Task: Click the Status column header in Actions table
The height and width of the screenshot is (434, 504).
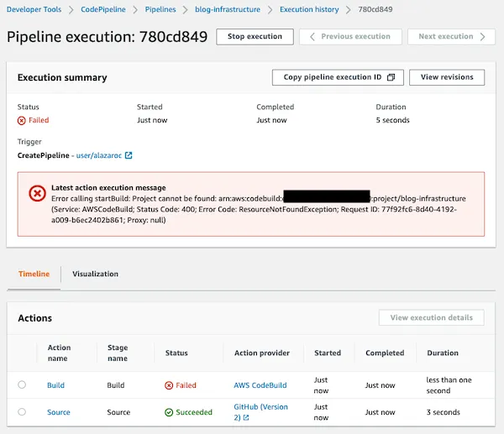Action: point(176,353)
